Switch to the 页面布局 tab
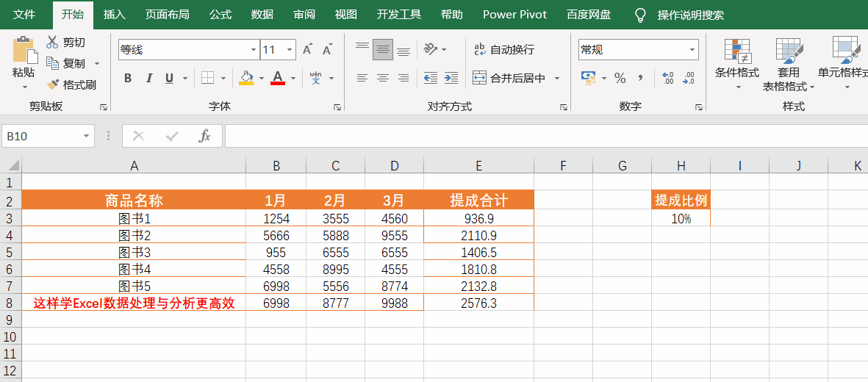Viewport: 868px width, 382px height. [x=167, y=15]
